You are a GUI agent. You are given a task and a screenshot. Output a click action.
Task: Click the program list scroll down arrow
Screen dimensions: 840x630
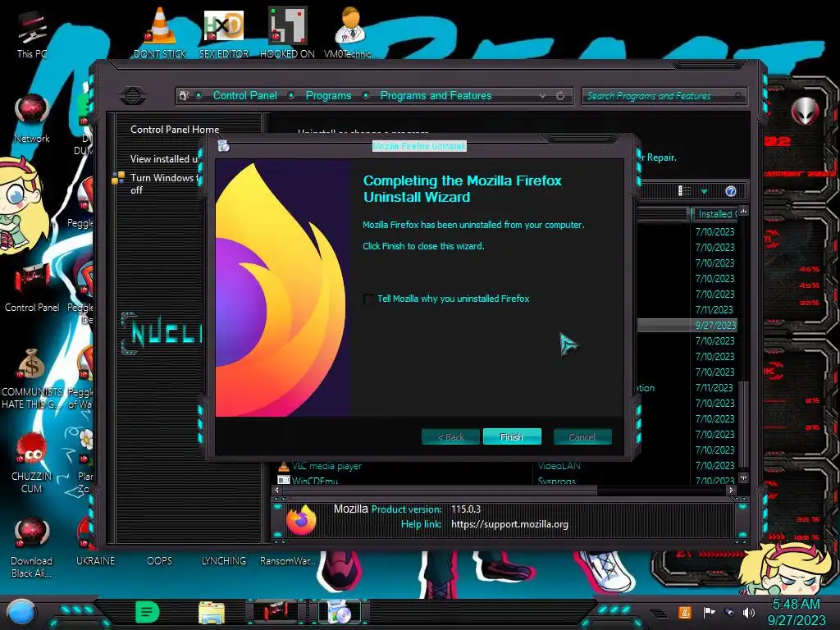[743, 477]
